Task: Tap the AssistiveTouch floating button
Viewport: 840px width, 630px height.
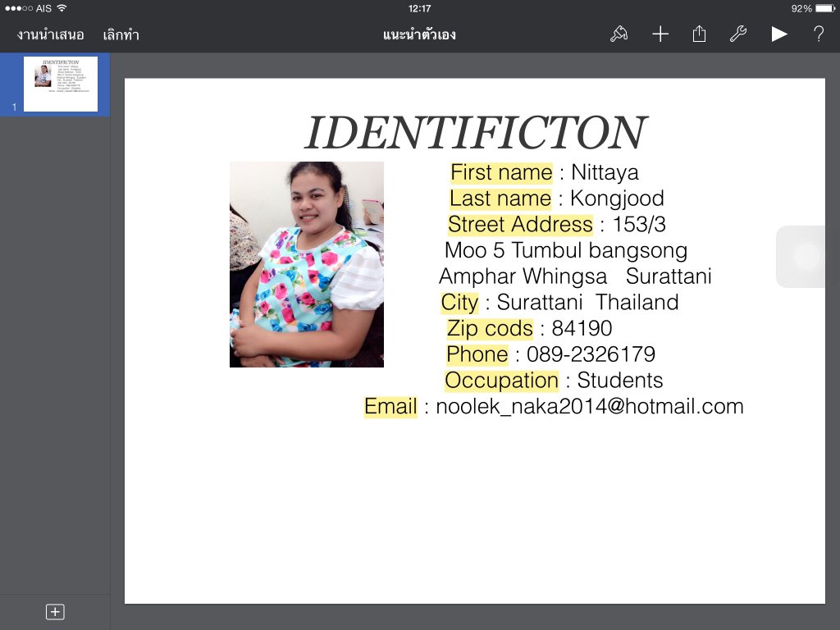Action: 807,257
